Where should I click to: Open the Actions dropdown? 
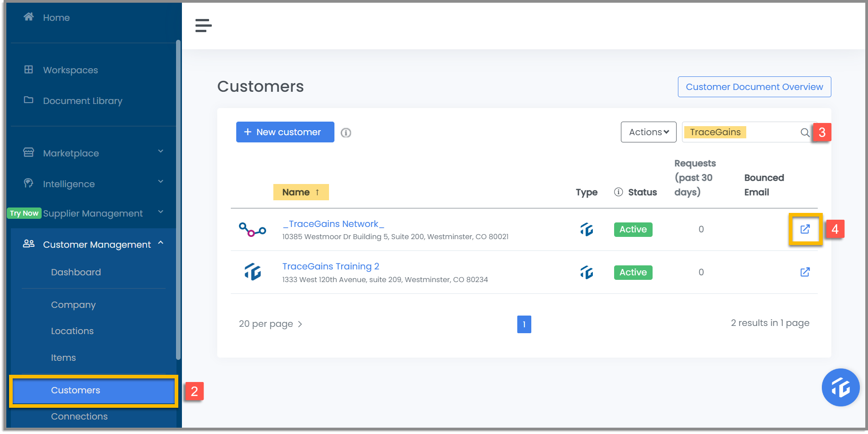tap(649, 132)
